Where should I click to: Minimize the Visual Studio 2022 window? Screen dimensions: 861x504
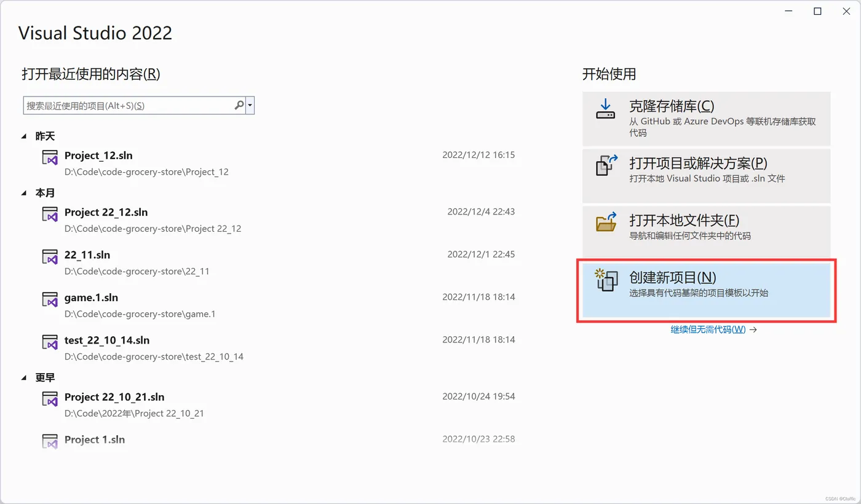tap(790, 11)
